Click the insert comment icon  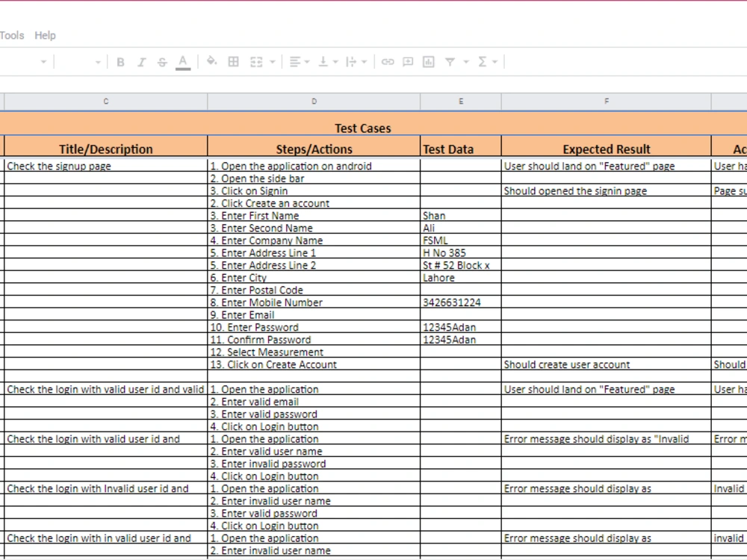408,61
